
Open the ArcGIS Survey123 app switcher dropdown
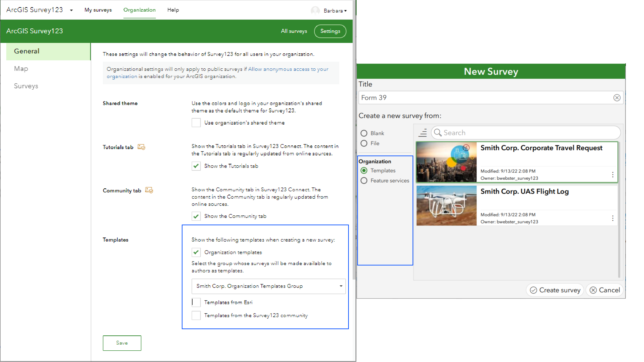coord(71,10)
